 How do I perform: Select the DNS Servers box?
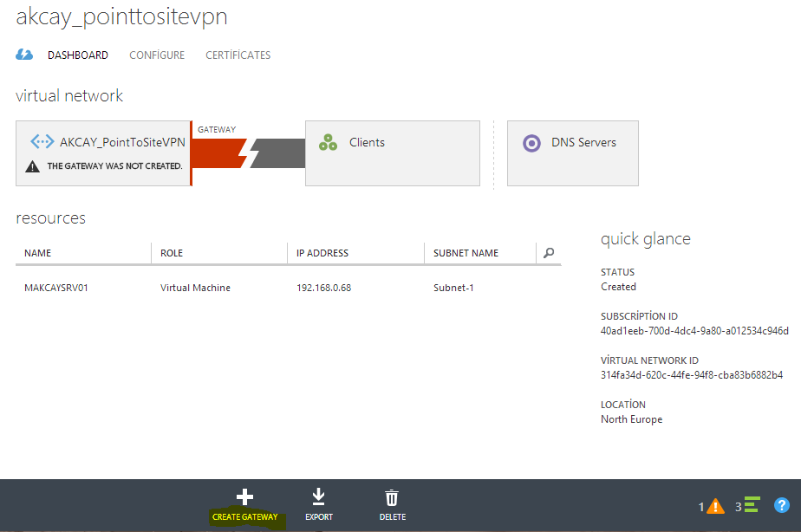point(573,153)
